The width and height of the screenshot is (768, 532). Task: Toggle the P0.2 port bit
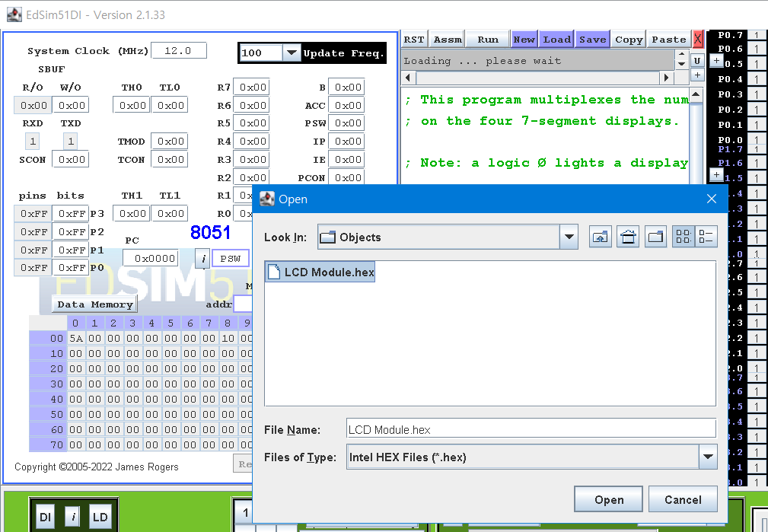coord(757,110)
